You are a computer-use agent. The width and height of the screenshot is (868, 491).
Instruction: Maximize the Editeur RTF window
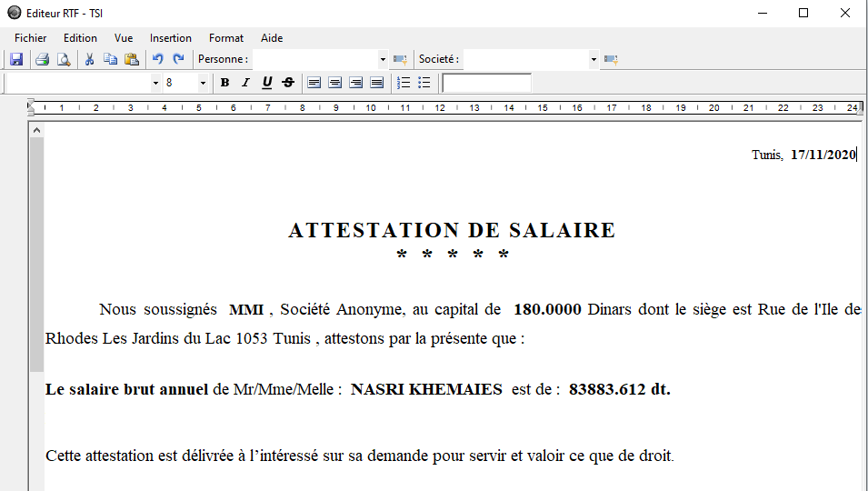(803, 13)
